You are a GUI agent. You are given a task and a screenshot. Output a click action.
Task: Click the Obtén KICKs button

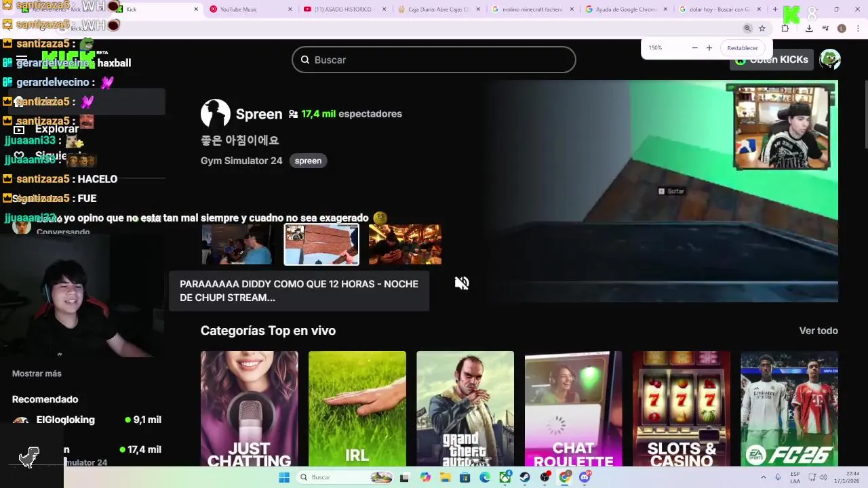click(x=772, y=60)
